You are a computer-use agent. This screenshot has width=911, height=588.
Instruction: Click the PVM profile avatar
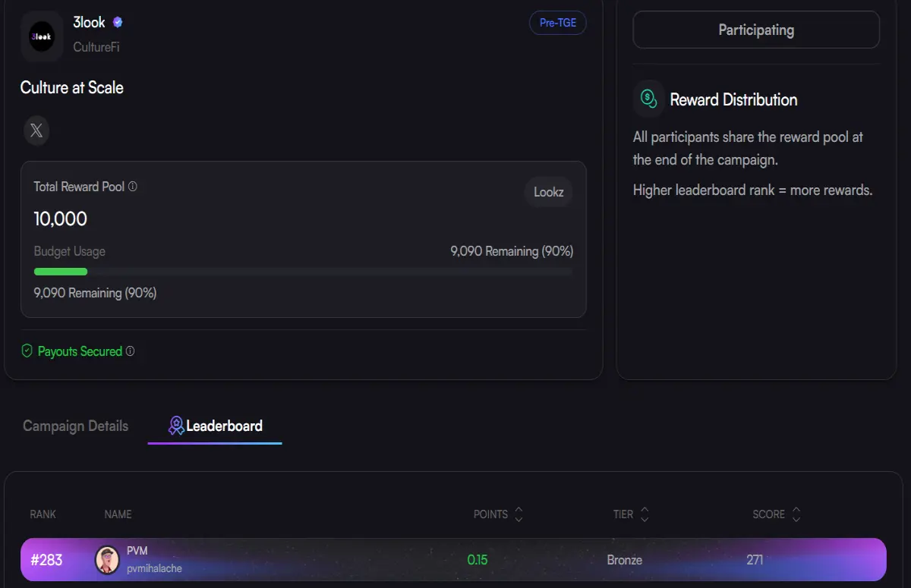click(x=107, y=560)
